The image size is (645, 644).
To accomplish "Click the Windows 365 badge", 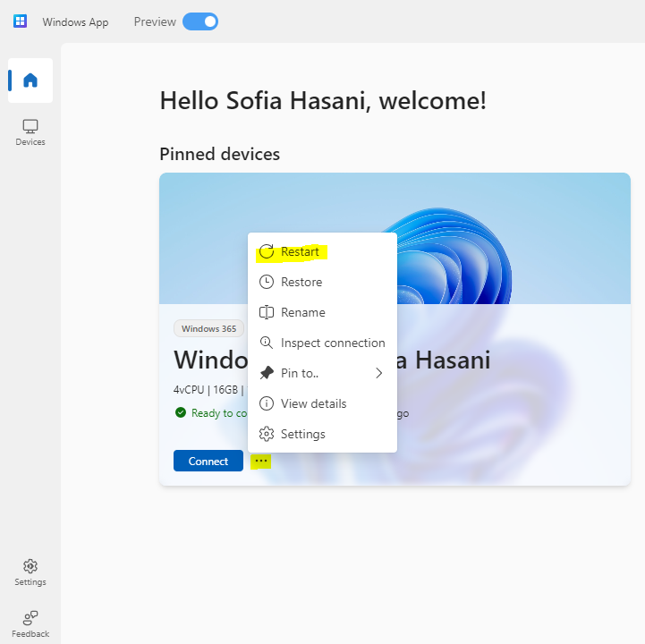I will click(209, 329).
